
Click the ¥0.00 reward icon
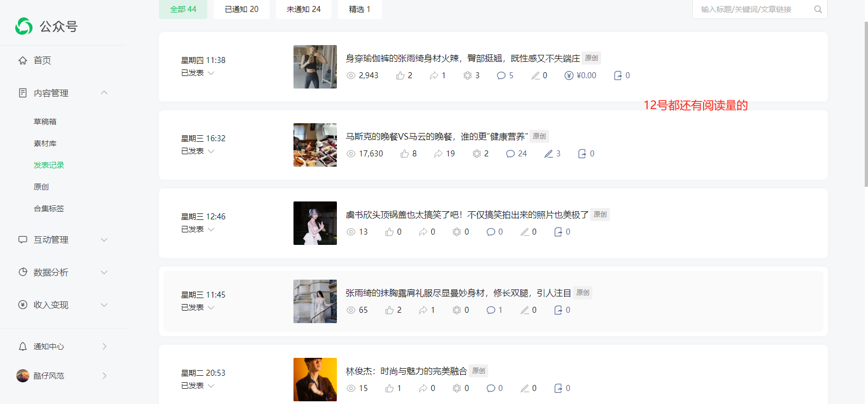569,75
